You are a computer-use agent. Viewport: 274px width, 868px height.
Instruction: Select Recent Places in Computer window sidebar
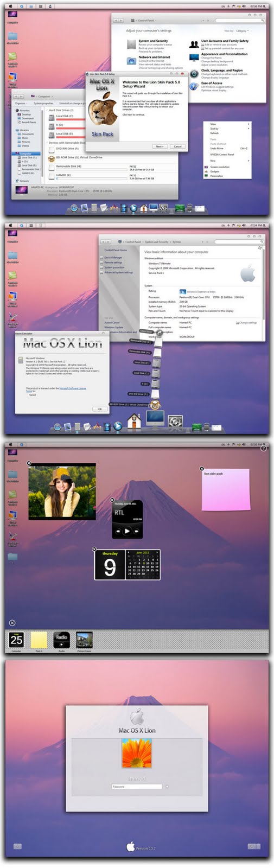29,122
